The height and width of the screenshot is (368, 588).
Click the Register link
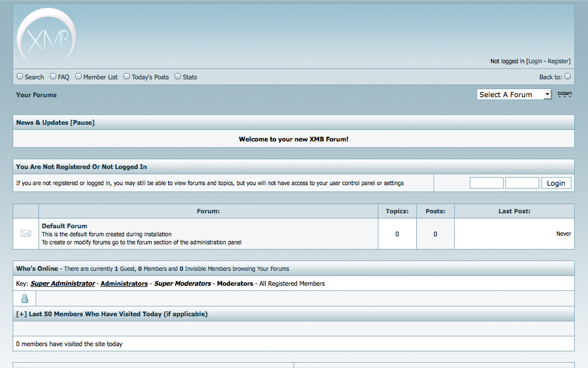[558, 62]
